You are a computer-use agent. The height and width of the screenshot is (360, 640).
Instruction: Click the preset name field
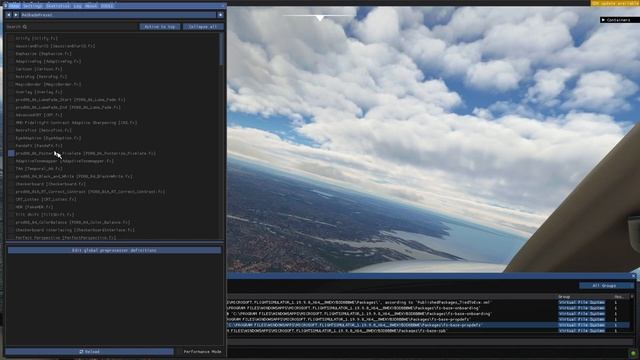tap(118, 15)
